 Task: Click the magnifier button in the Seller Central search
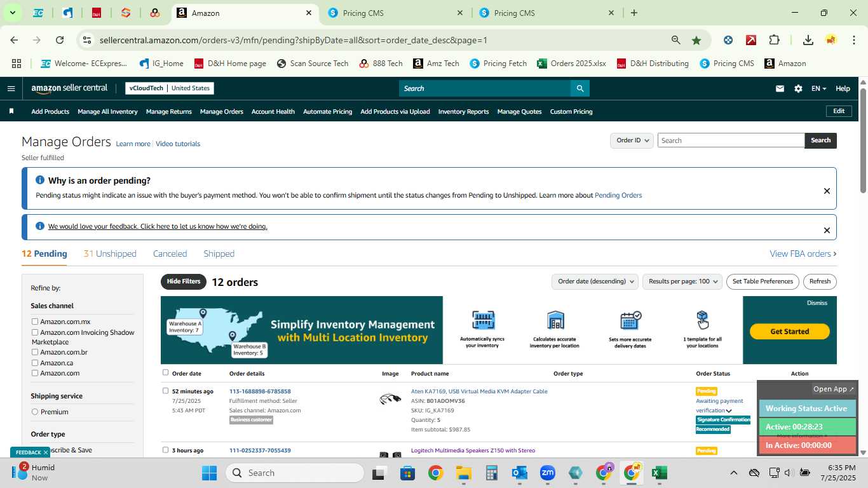[580, 88]
